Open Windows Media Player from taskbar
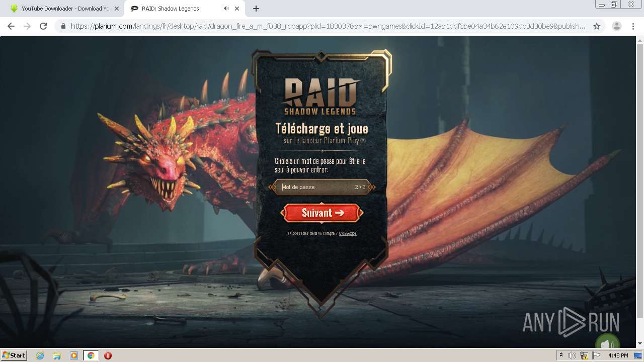The height and width of the screenshot is (362, 644). (74, 355)
